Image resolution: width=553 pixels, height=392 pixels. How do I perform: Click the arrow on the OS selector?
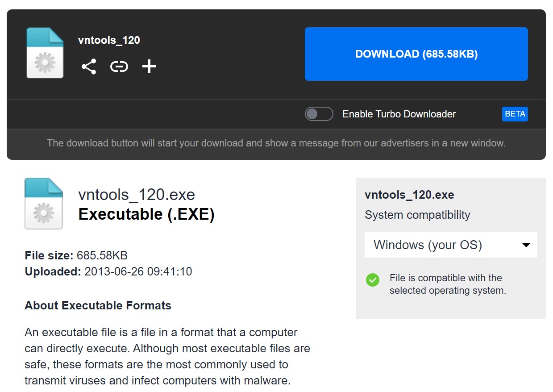click(x=526, y=245)
